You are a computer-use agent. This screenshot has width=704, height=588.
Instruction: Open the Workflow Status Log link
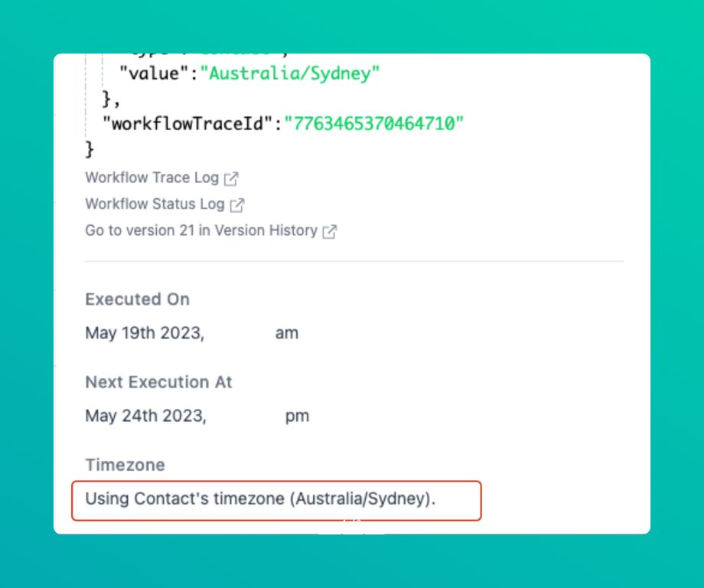[x=155, y=204]
